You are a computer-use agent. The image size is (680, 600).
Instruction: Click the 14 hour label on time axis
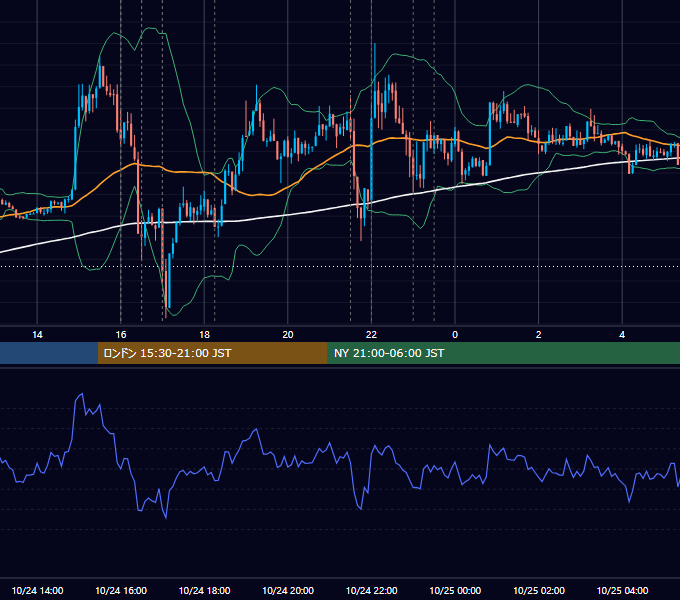[37, 335]
